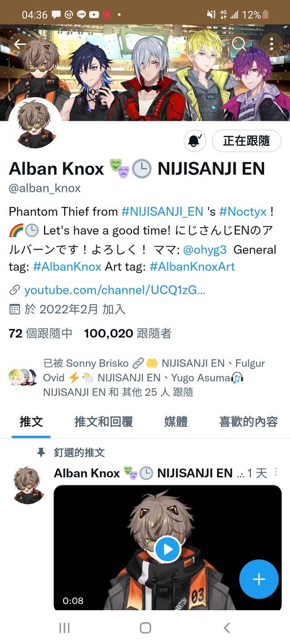
Task: Toggle the notification bell for Alban Knox
Action: coord(195,142)
